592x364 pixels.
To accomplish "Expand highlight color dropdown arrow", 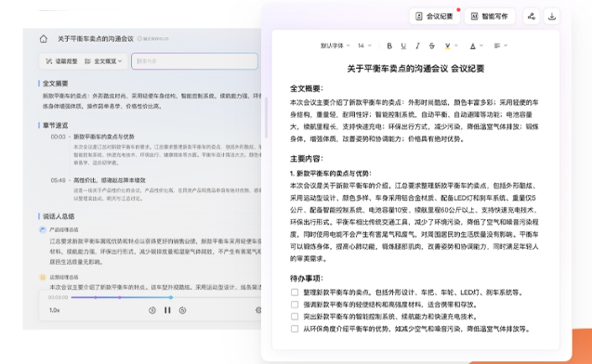I will click(456, 45).
